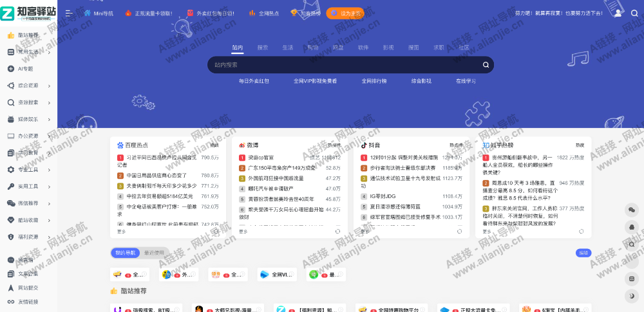This screenshot has height=312, width=644.
Task: Switch to 最近使用 toggle tab
Action: [x=154, y=253]
